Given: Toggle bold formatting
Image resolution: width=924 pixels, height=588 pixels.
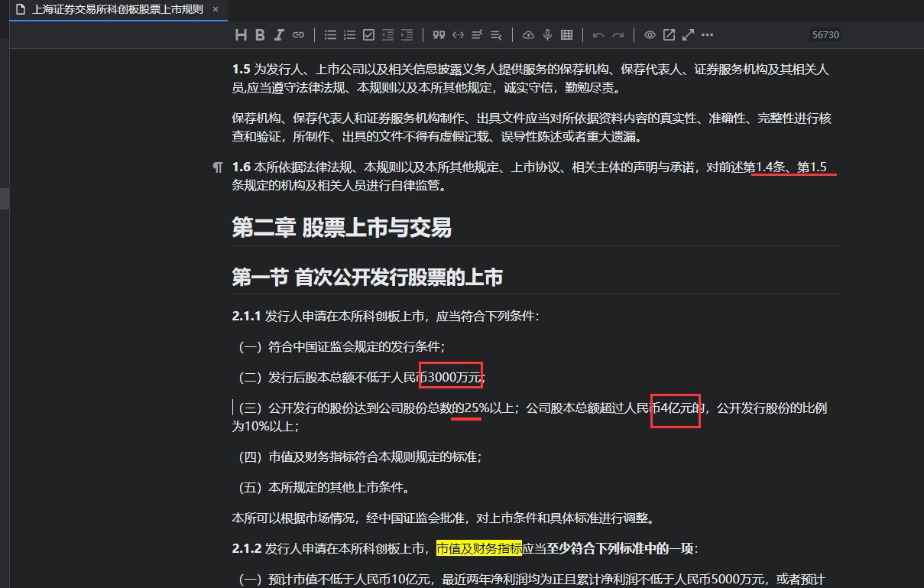Looking at the screenshot, I should click(260, 34).
